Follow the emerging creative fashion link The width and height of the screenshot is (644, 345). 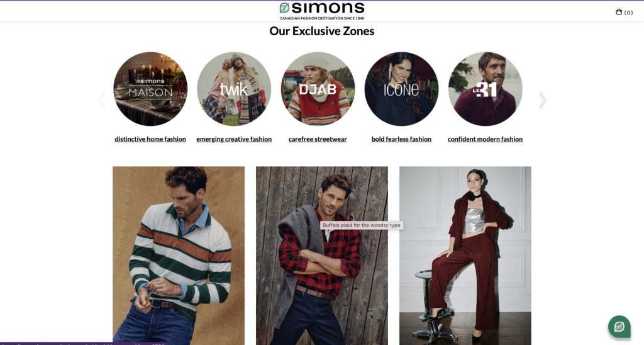(234, 139)
